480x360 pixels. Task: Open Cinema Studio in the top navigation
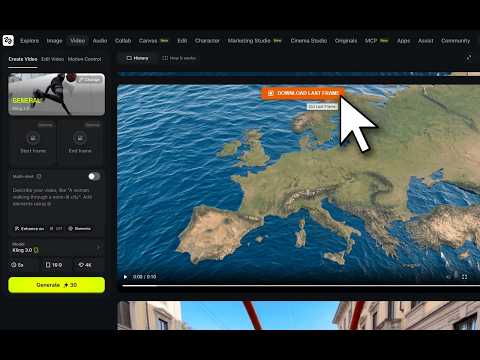click(x=309, y=41)
